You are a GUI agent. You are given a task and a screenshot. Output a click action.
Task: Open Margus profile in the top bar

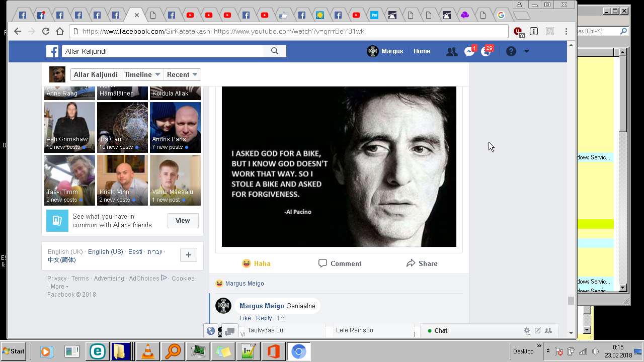click(x=385, y=51)
